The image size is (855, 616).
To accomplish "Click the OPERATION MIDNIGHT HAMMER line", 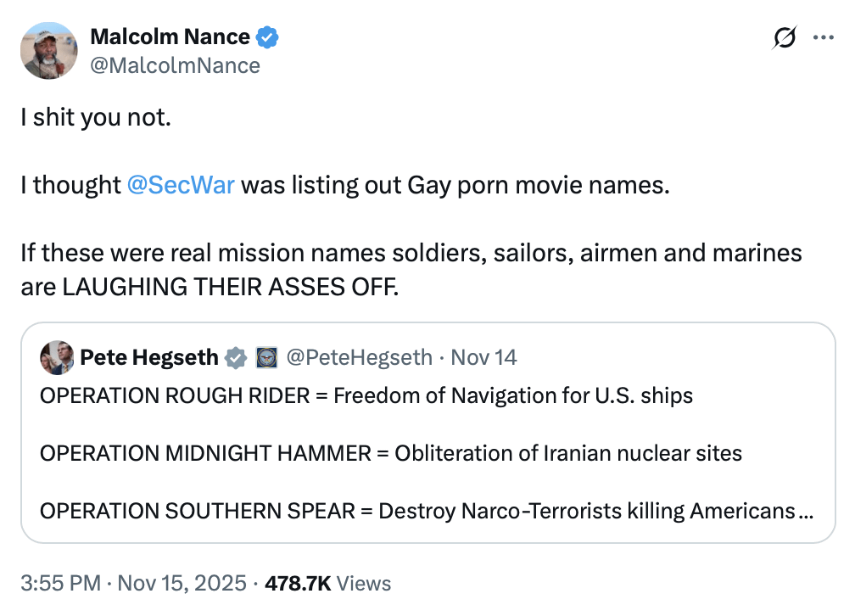I will pos(391,453).
